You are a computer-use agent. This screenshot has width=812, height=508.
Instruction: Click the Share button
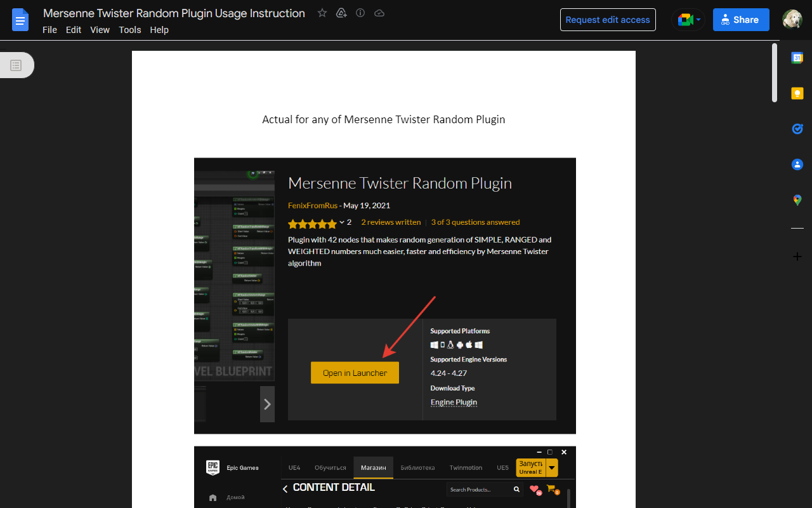tap(741, 20)
